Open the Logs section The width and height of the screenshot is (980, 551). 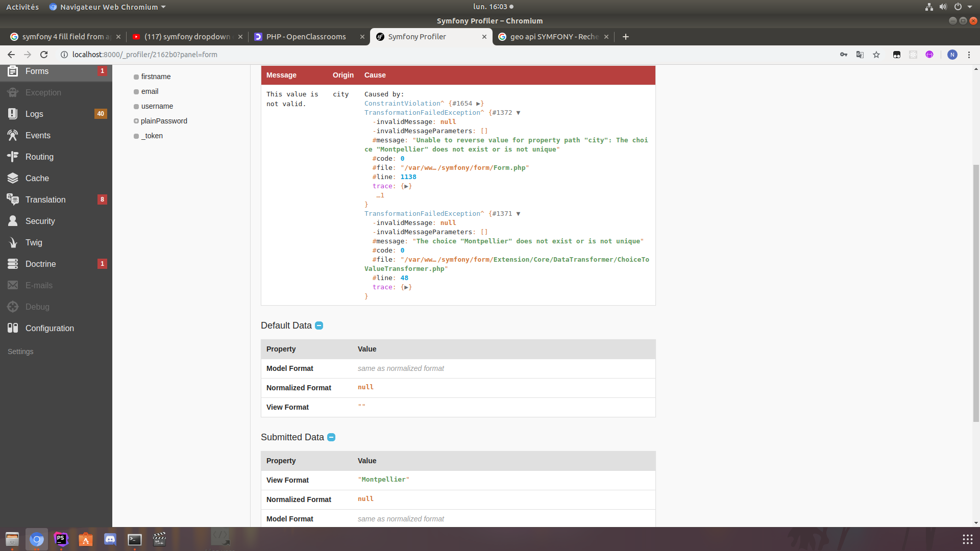point(34,114)
